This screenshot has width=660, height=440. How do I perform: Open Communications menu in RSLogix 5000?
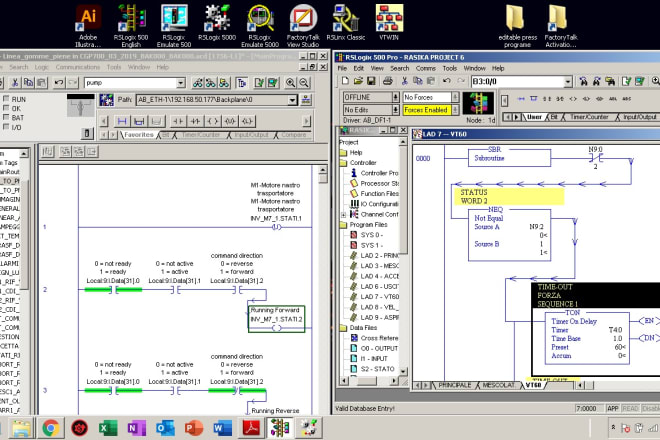coord(78,67)
